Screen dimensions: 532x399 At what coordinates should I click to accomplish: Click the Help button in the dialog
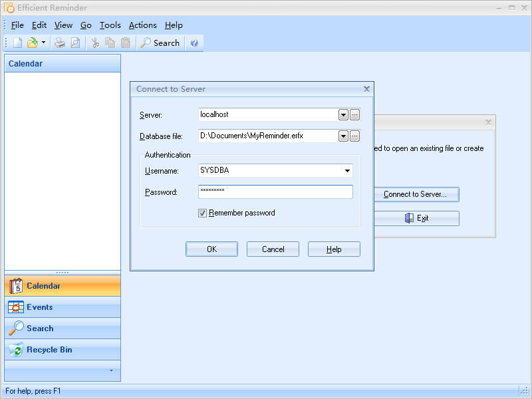tap(334, 249)
